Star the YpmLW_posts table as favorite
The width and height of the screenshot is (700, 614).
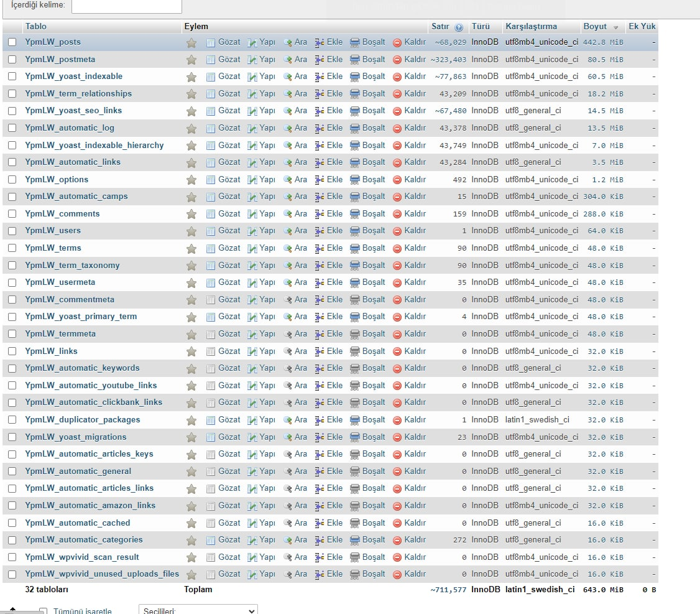[x=191, y=42]
